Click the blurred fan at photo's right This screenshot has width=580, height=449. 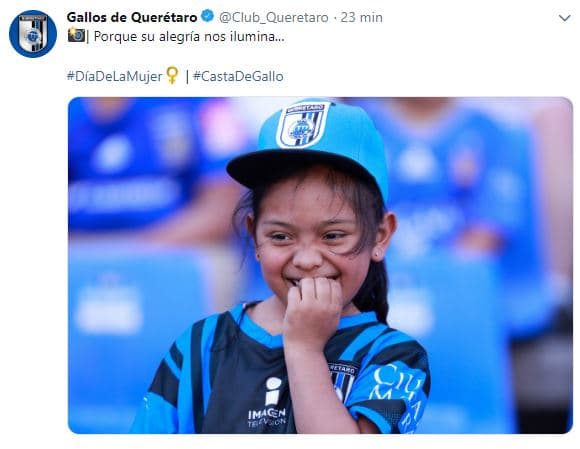(x=462, y=207)
